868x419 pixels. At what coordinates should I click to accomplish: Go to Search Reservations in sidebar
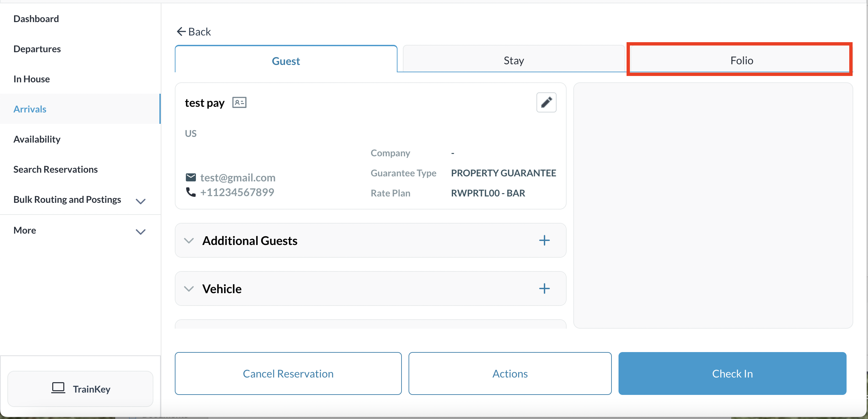click(56, 169)
